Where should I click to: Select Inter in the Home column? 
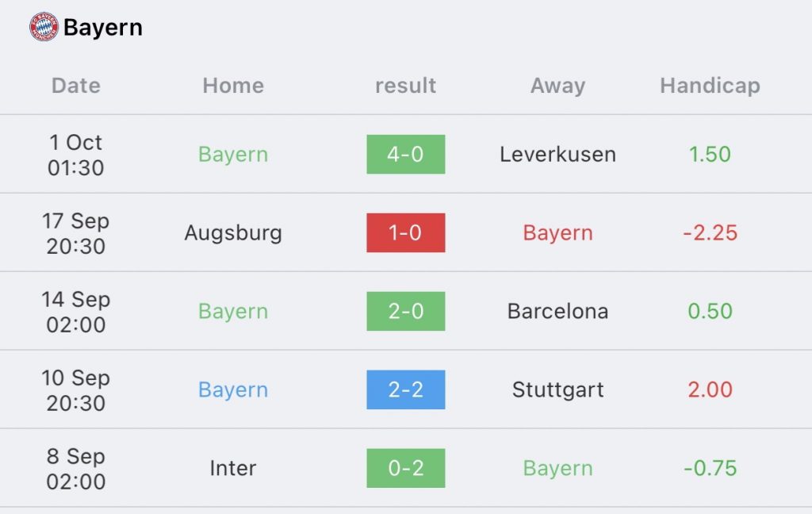pyautogui.click(x=233, y=468)
